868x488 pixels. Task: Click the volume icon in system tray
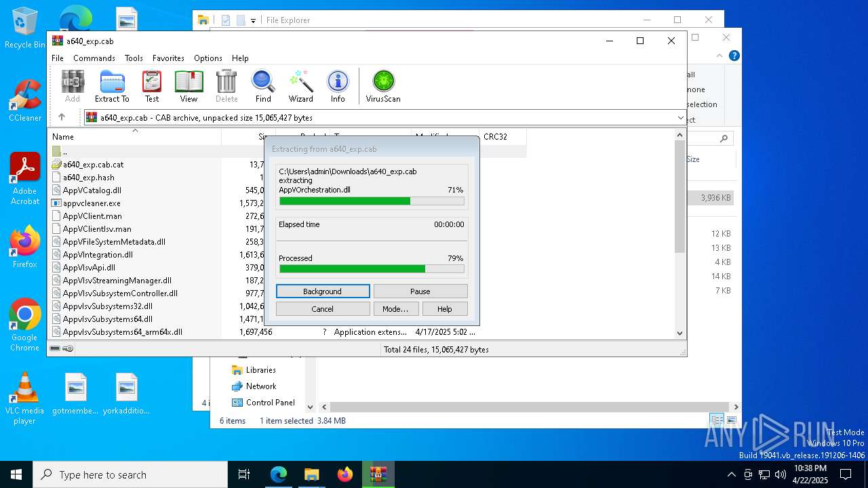781,474
